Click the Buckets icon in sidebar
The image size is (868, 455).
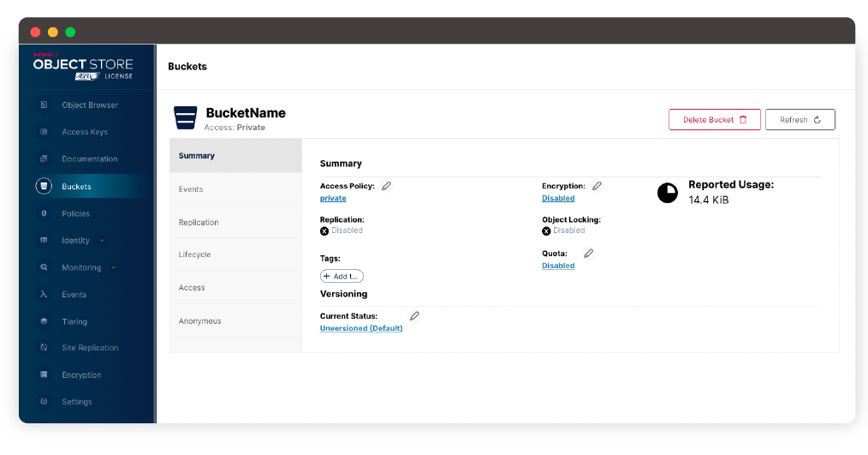(x=44, y=186)
